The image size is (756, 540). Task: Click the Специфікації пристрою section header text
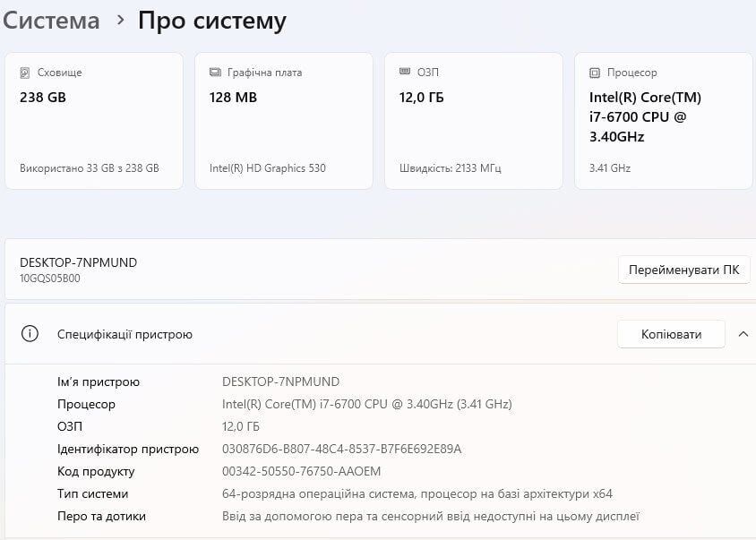[x=125, y=334]
